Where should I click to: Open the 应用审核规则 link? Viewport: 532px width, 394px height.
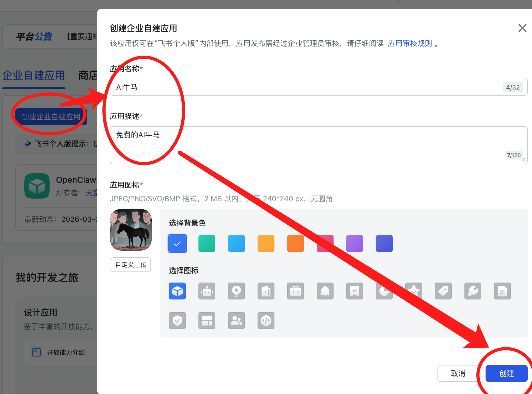[409, 44]
